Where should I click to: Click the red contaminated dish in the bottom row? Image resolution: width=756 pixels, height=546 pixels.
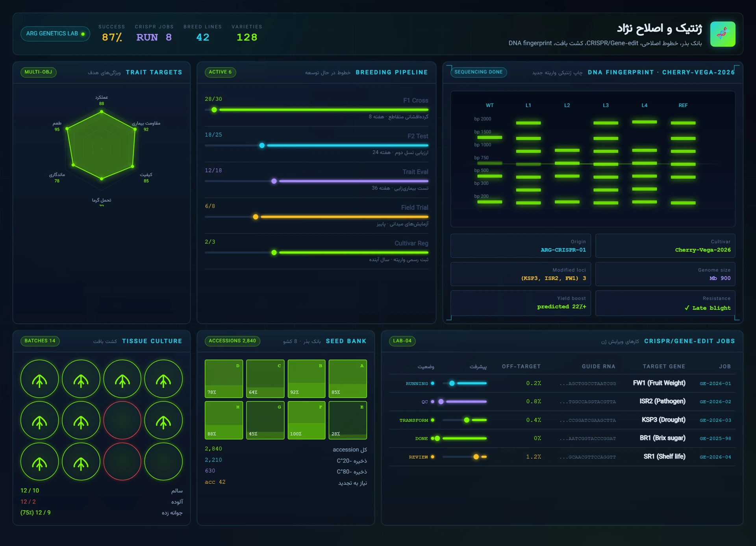coord(122,462)
